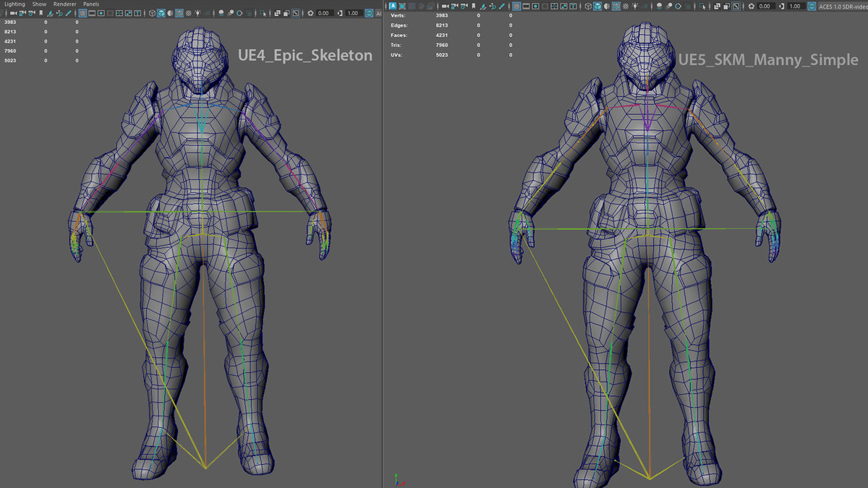
Task: Toggle Use Default Material in UE4_Epic_Skeleton panel
Action: pyautogui.click(x=170, y=13)
